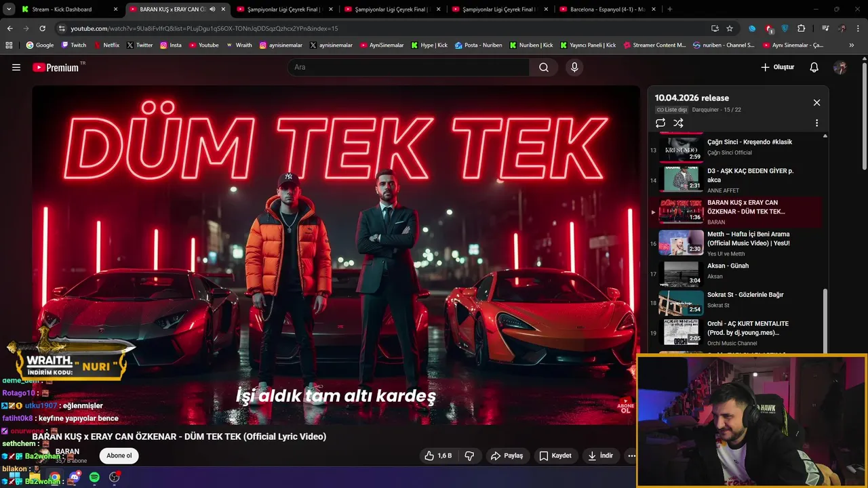Focus the YouTube search box

[x=408, y=67]
